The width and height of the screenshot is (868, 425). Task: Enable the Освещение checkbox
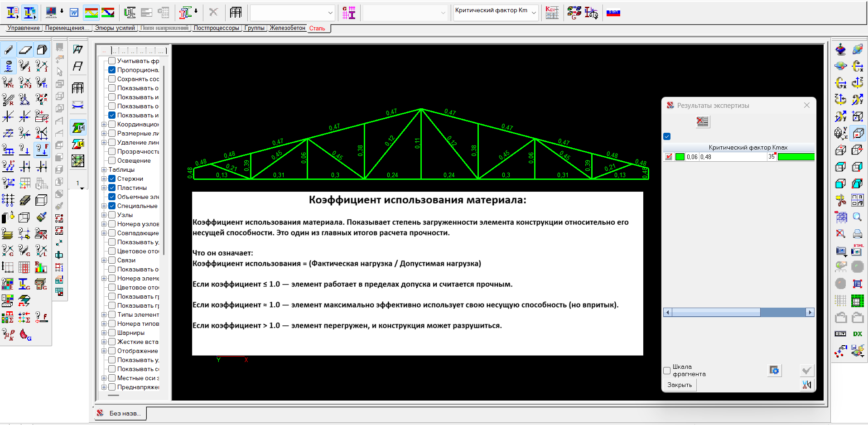112,160
